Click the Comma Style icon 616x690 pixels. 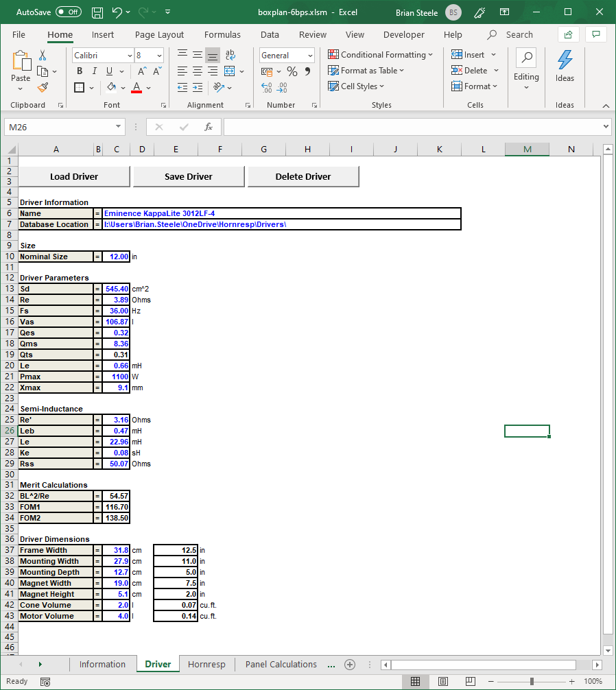307,71
